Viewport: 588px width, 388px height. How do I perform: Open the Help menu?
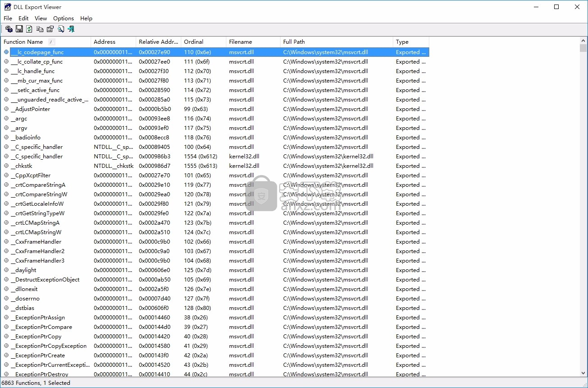click(x=86, y=18)
